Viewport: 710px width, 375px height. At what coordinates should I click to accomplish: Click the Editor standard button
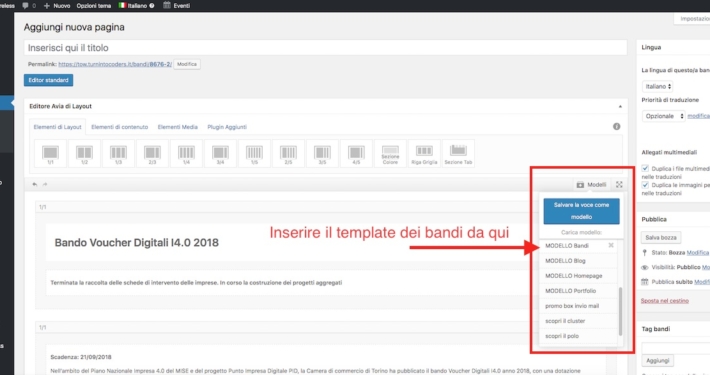point(48,80)
